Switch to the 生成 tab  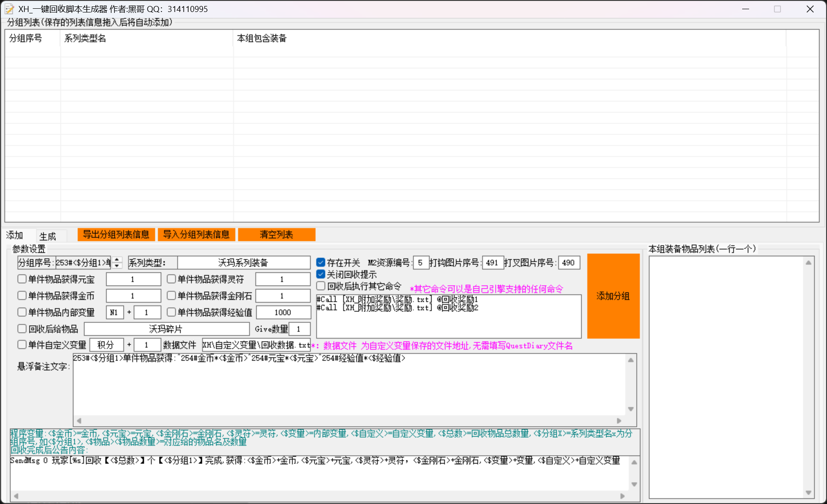point(48,236)
